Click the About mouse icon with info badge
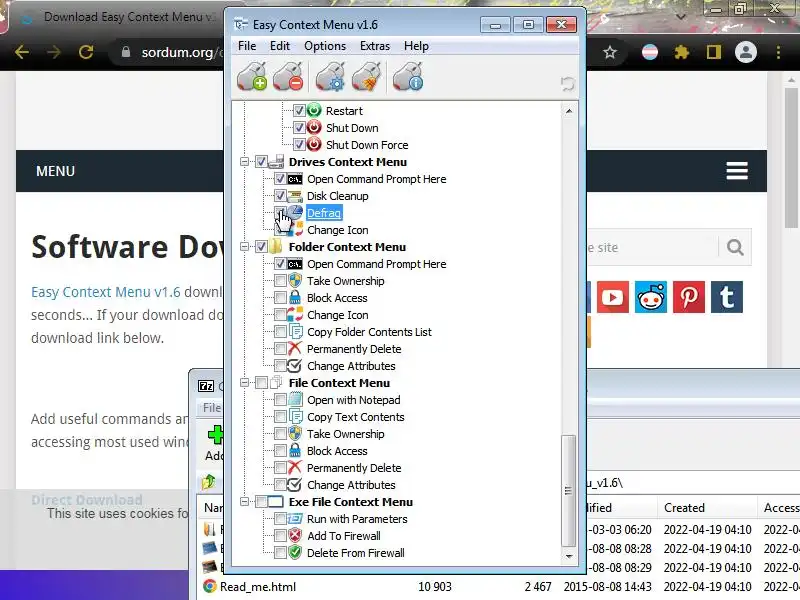Screen dimensions: 800x600 click(x=408, y=78)
